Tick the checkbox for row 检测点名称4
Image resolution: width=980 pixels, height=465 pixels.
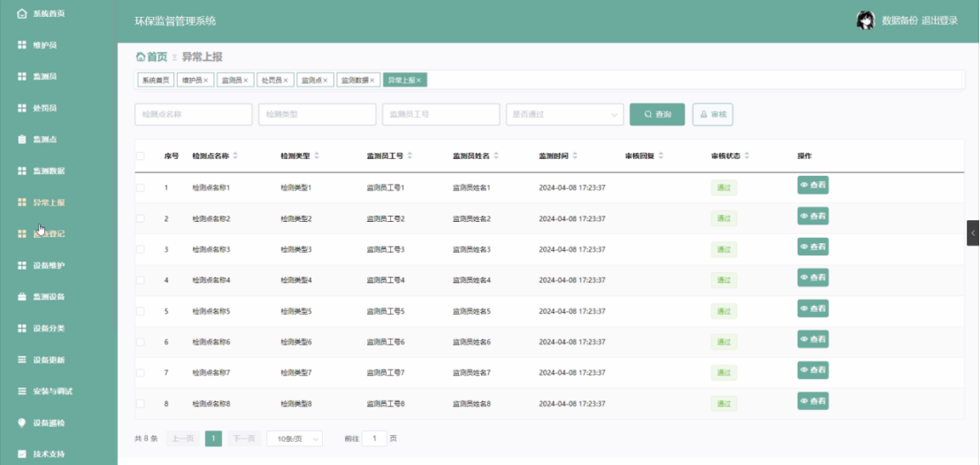pos(140,280)
